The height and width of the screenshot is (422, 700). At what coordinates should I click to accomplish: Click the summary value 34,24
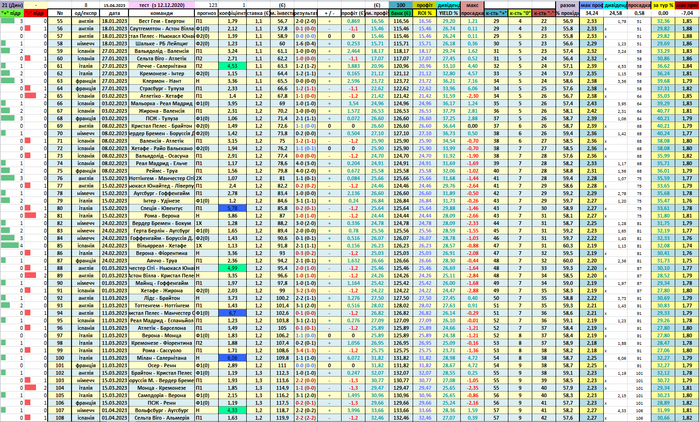click(592, 13)
